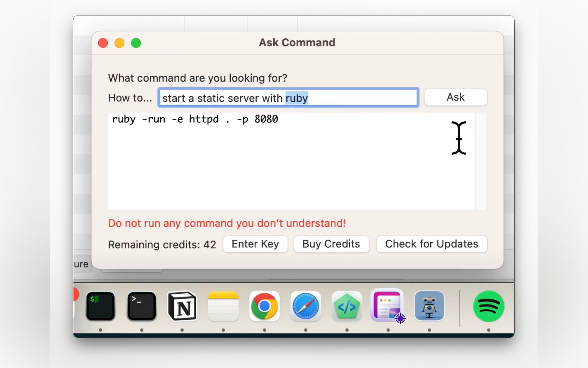Open the black Terminal dock icon
The height and width of the screenshot is (368, 588).
141,306
